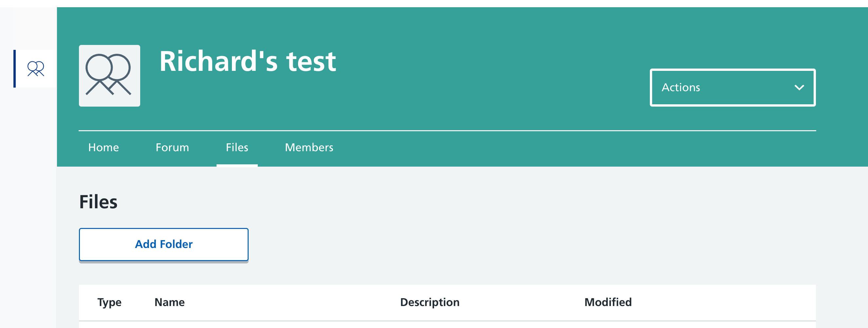This screenshot has height=328, width=868.
Task: Open the Members tab
Action: point(309,148)
